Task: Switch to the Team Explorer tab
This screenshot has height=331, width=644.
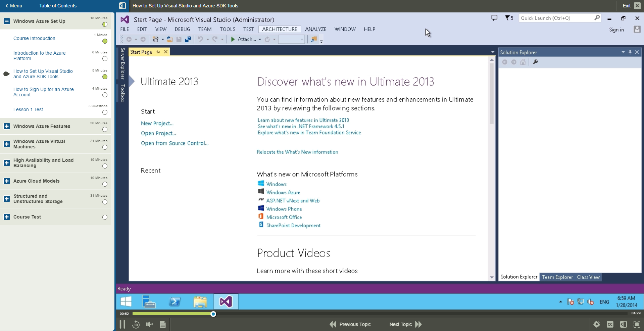Action: pos(557,277)
